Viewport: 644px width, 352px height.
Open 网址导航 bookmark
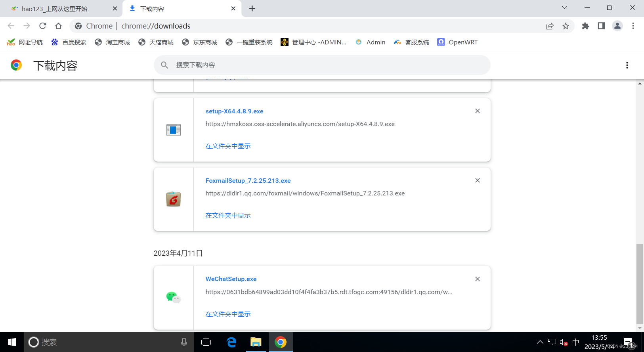[25, 42]
